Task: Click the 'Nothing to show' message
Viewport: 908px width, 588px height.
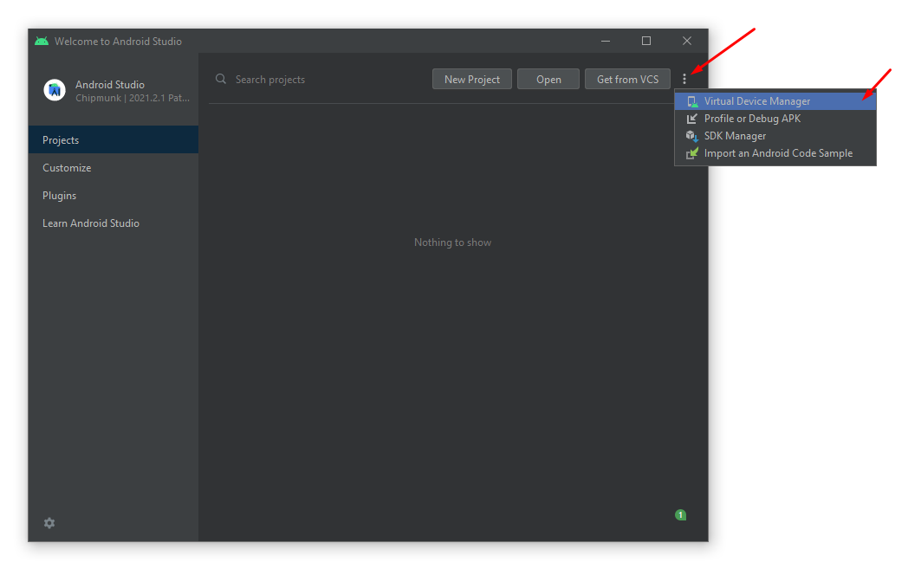Action: [453, 242]
